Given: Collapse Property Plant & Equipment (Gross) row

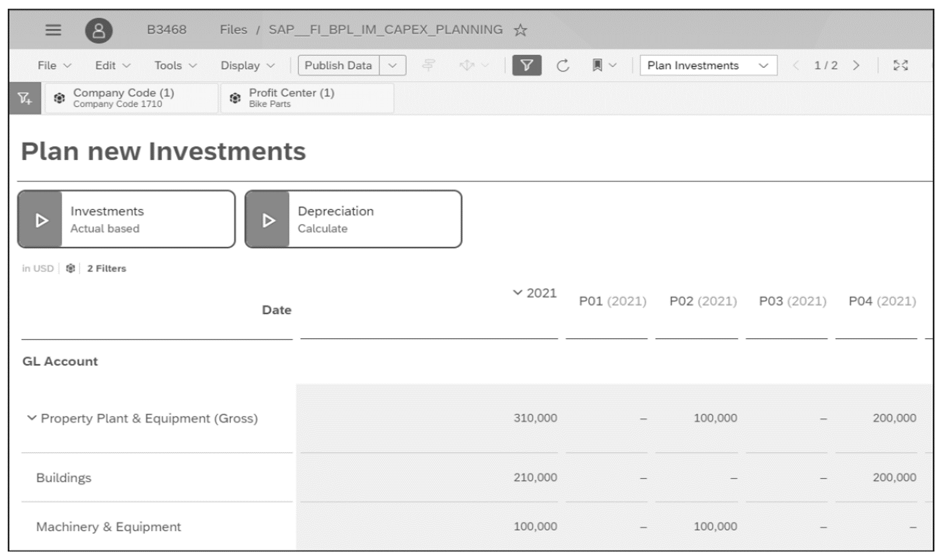Looking at the screenshot, I should click(x=32, y=418).
